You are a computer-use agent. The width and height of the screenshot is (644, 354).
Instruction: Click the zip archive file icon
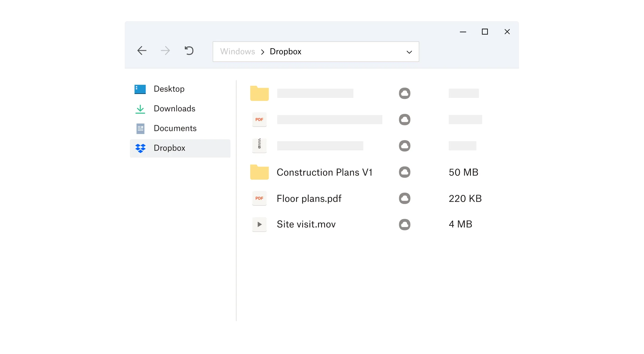point(259,145)
